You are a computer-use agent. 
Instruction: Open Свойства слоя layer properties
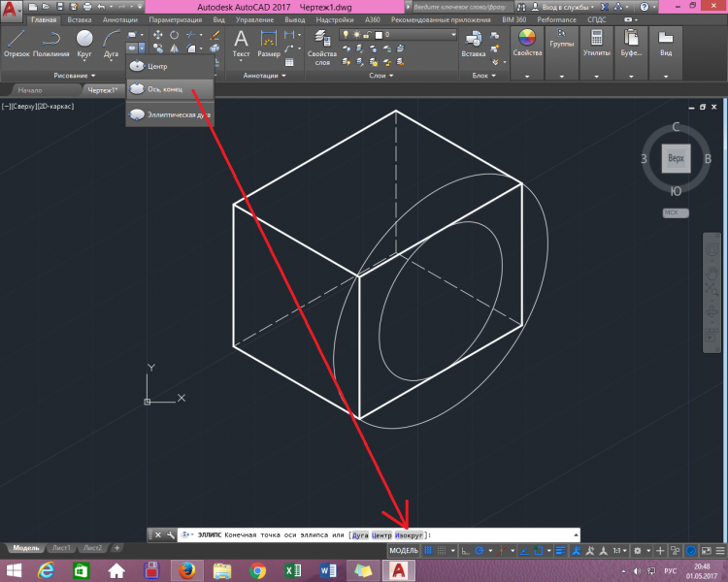[x=321, y=48]
